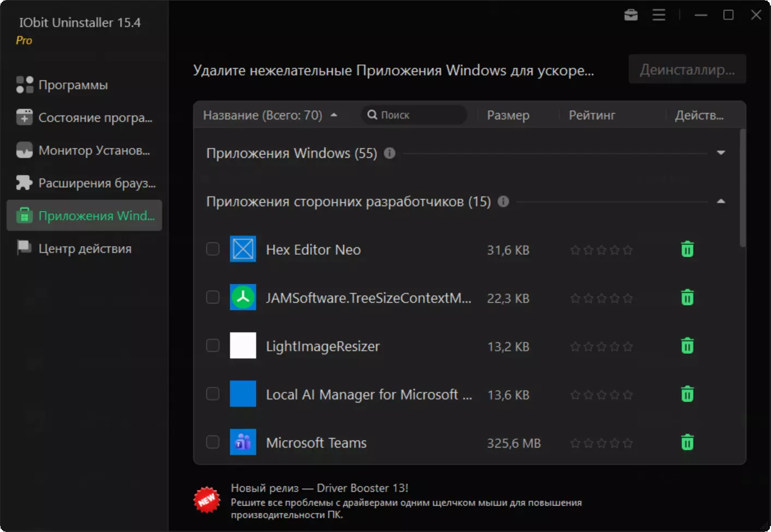Open the hamburger menu in title bar
This screenshot has width=771, height=532.
(659, 15)
